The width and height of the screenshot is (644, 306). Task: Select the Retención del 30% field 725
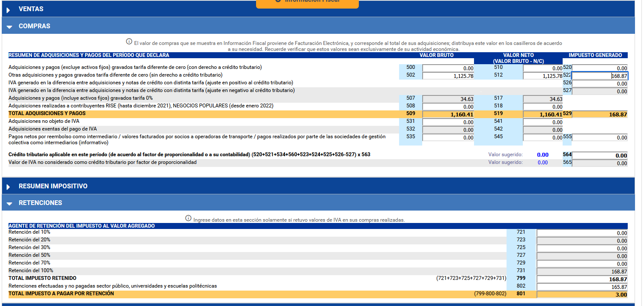[582, 248]
